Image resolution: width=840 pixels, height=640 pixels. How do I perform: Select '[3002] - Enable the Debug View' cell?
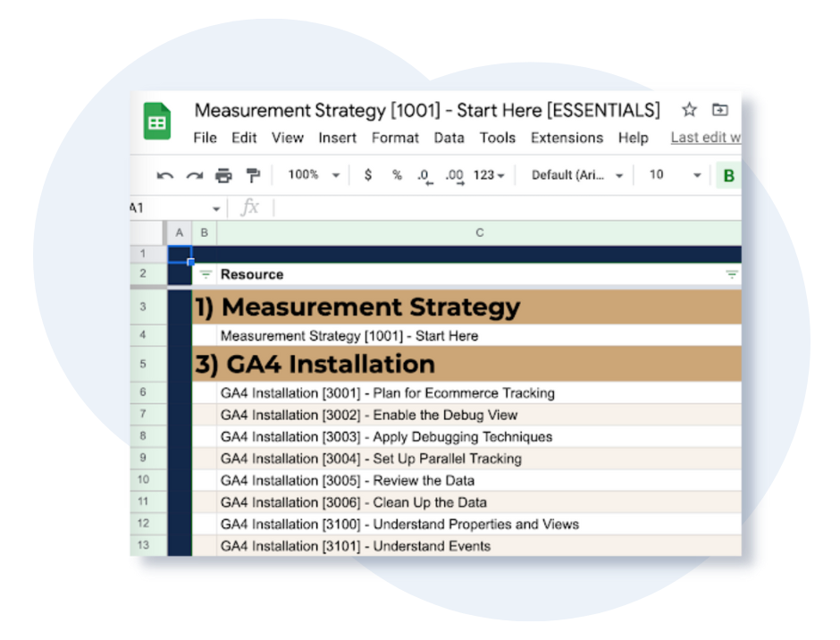pos(479,415)
